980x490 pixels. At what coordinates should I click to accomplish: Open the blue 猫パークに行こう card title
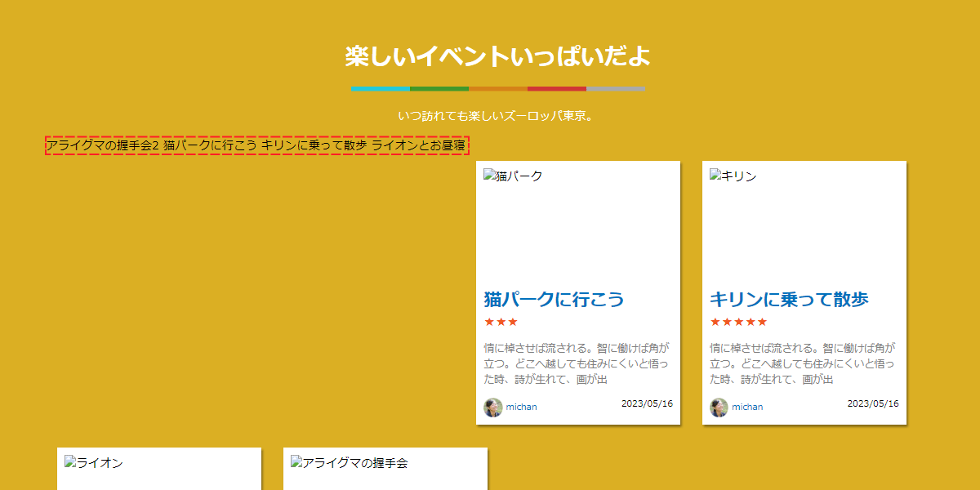pyautogui.click(x=554, y=299)
